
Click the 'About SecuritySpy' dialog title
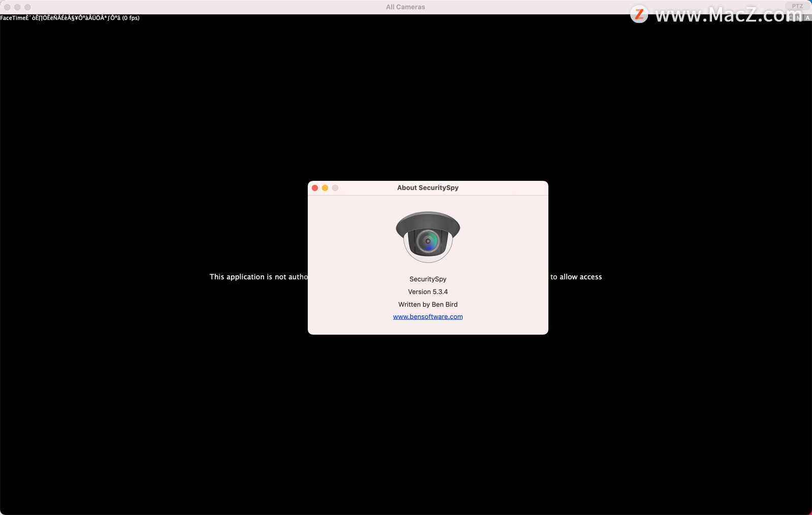[428, 187]
